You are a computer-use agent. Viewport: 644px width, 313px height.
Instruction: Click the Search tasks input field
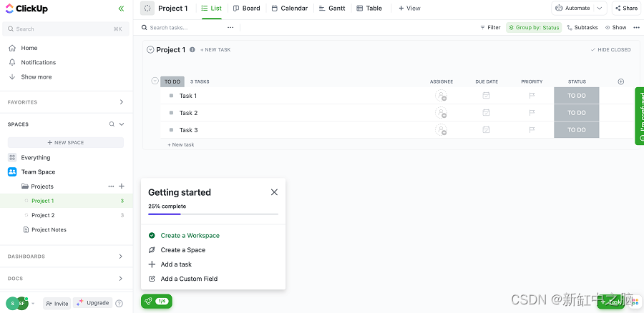click(179, 28)
